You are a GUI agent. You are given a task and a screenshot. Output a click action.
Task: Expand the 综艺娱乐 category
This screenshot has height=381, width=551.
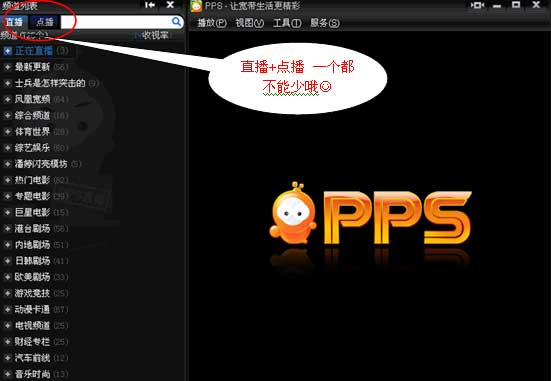[x=7, y=148]
